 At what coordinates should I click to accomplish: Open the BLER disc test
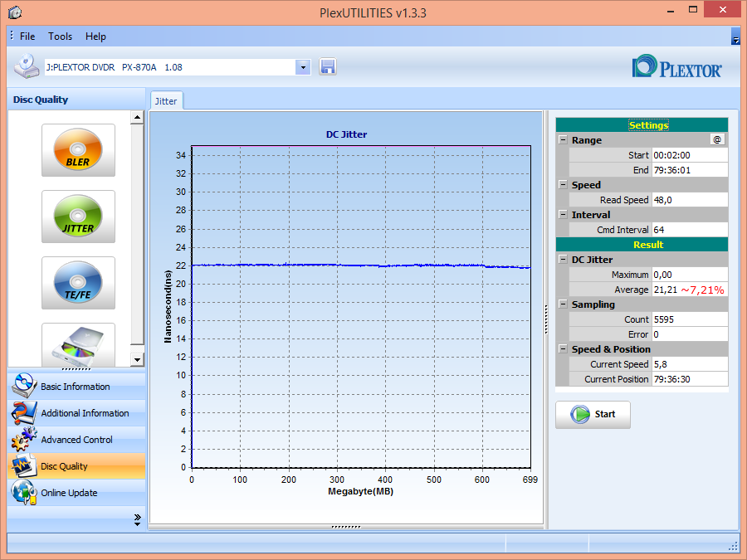pyautogui.click(x=78, y=150)
